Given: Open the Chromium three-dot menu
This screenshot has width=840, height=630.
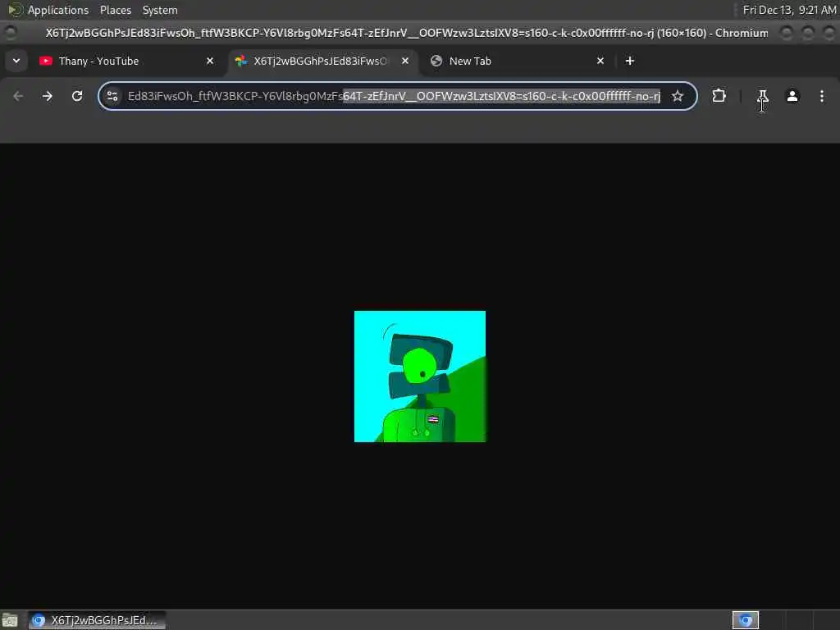Looking at the screenshot, I should point(822,97).
